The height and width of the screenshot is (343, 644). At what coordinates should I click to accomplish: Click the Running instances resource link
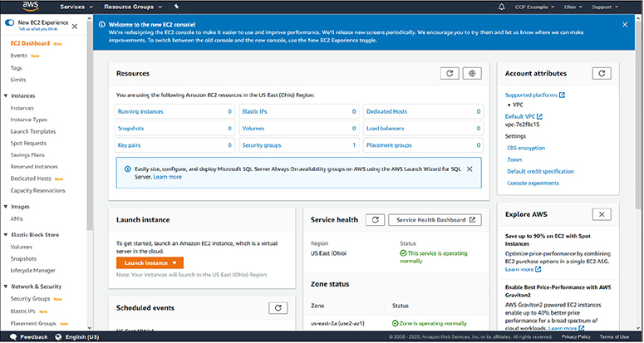point(140,110)
